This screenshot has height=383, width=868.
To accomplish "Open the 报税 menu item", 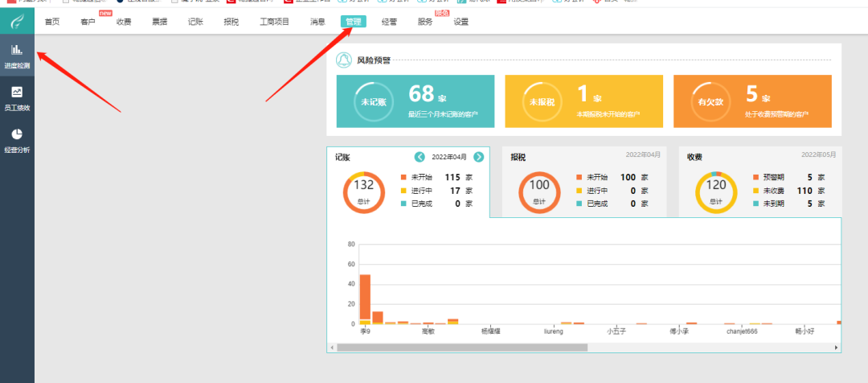I will tap(231, 22).
